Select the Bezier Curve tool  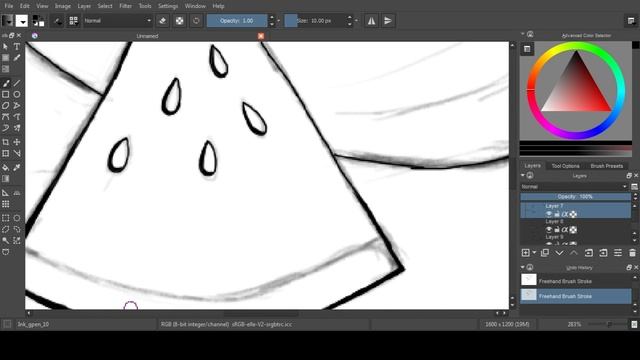[x=6, y=117]
